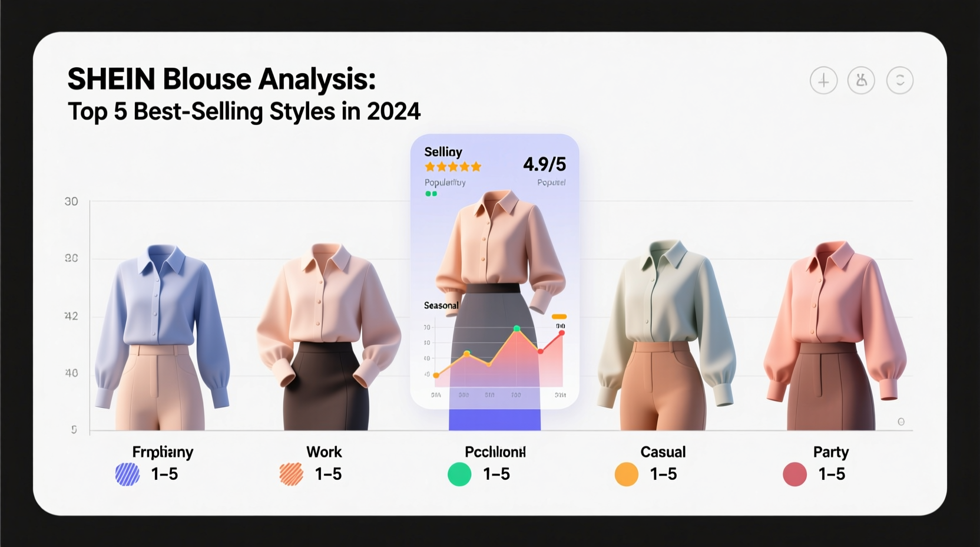The image size is (980, 547).
Task: Click the Selliny card heading
Action: click(x=443, y=151)
